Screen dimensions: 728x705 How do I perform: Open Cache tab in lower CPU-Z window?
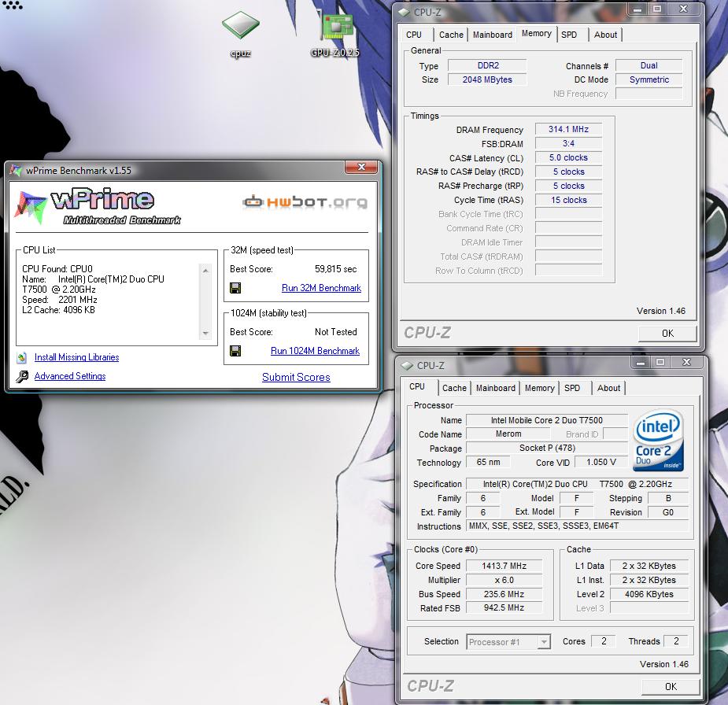pos(454,388)
